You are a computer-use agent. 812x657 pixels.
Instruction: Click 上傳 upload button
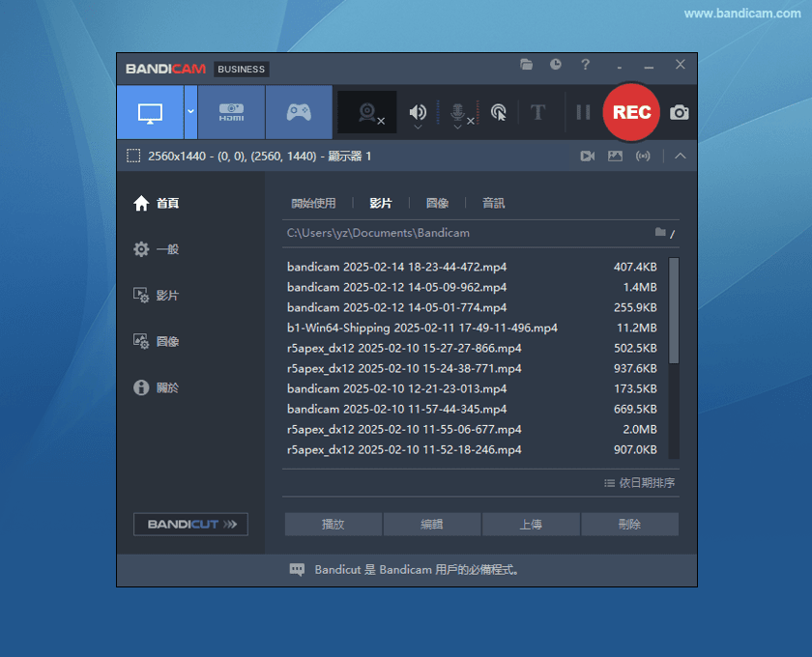pos(531,524)
